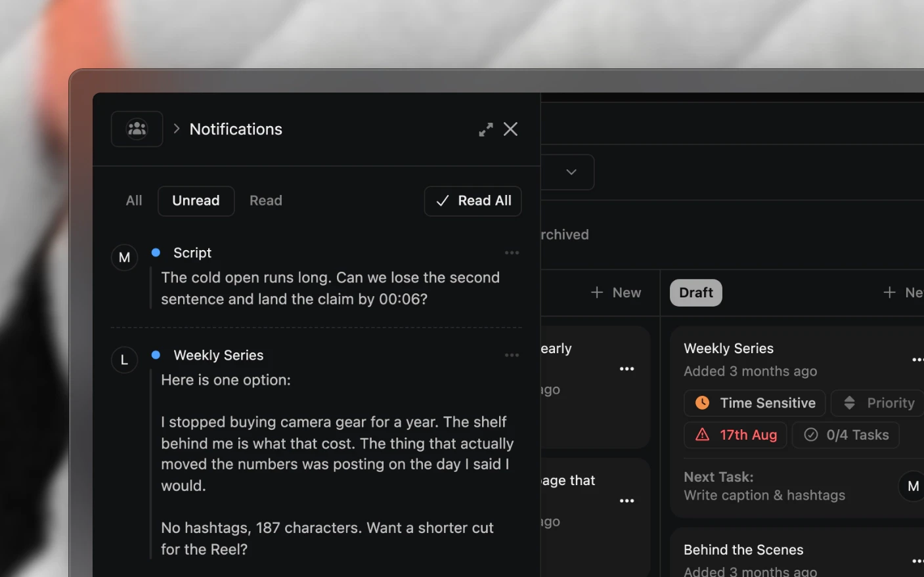Click the team members icon button

(x=137, y=129)
